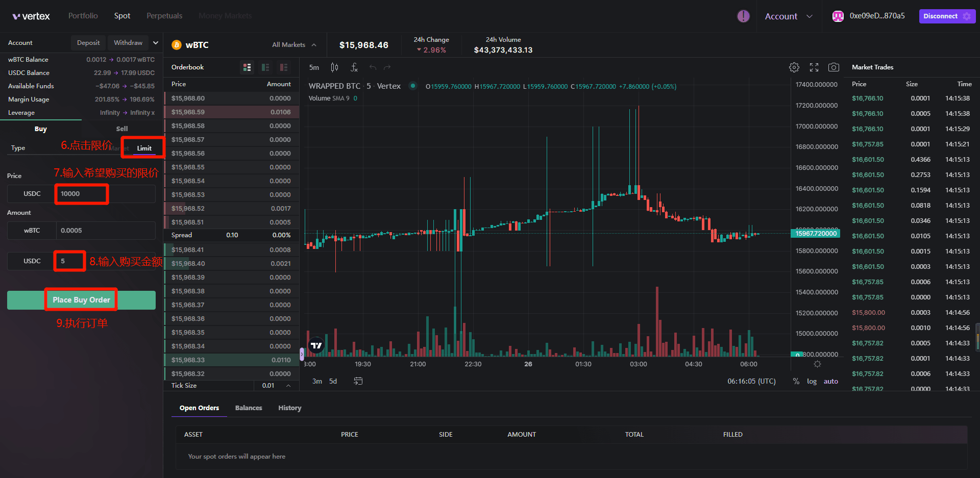Click chart title WRAPPED BTC
980x478 pixels.
334,86
